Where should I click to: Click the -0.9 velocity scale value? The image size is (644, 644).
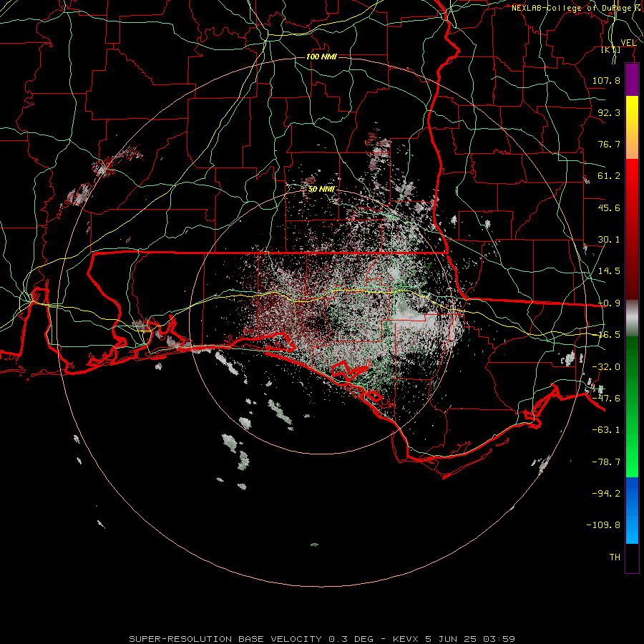click(x=609, y=303)
